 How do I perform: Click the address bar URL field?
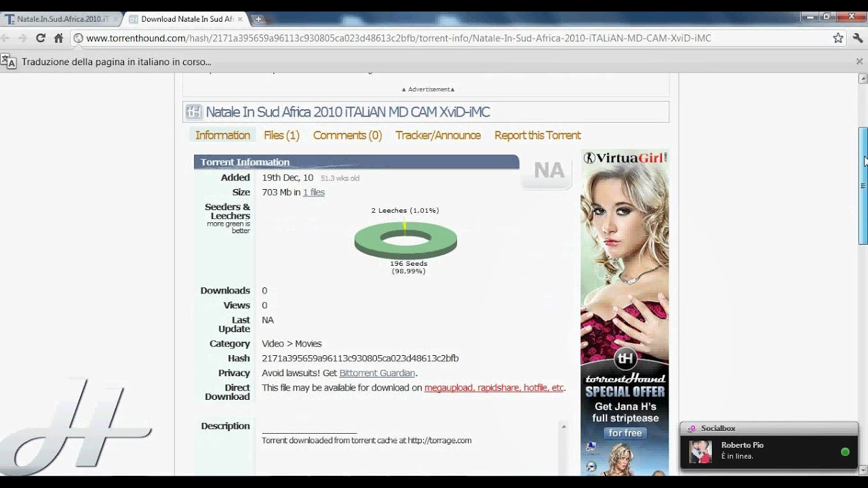(454, 38)
